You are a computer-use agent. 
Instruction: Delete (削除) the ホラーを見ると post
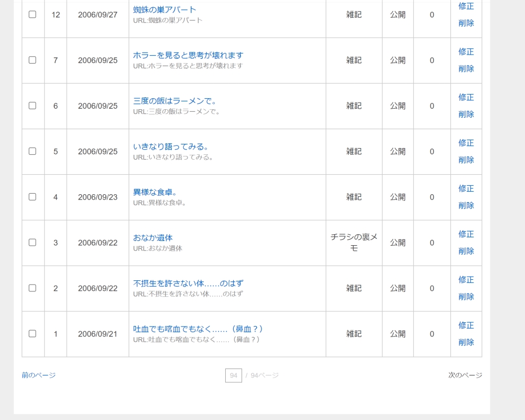pyautogui.click(x=466, y=69)
